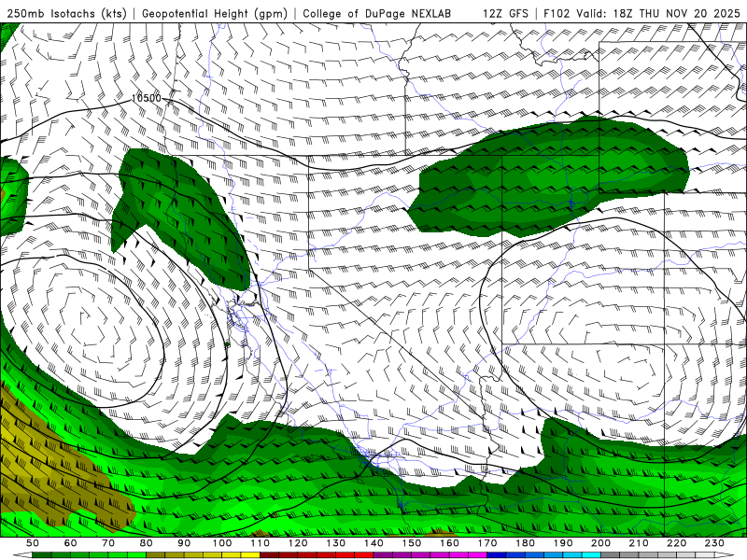Click the '250mb Isotachs (kts)' title text
Screen dimensions: 747x560
pyautogui.click(x=66, y=13)
